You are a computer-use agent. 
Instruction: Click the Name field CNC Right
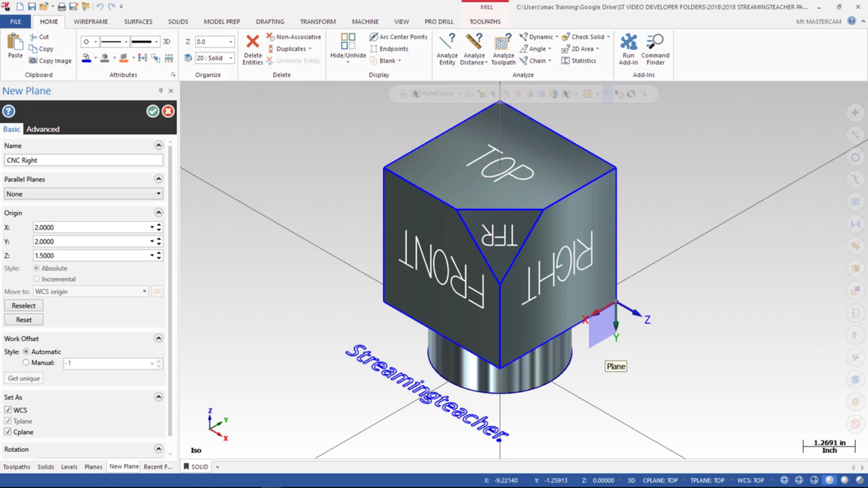pos(84,160)
